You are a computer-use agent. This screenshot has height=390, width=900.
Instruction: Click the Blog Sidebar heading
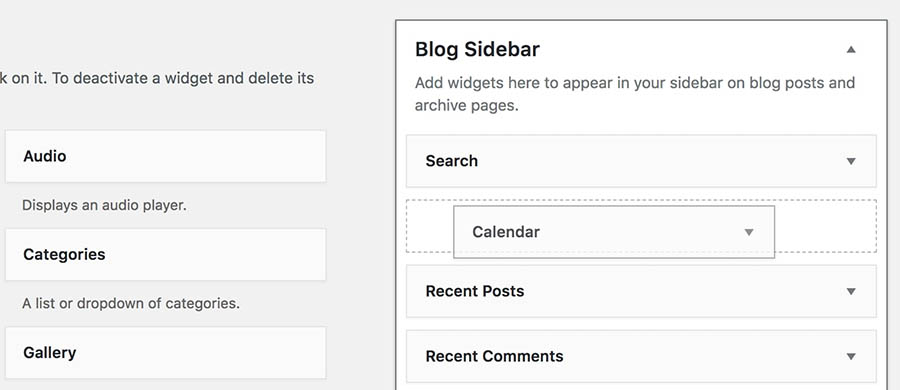pyautogui.click(x=477, y=49)
